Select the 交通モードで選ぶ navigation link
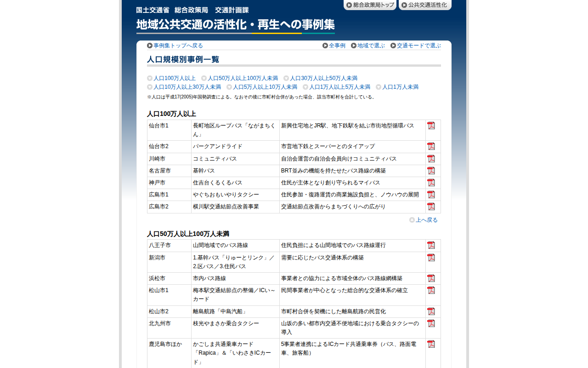 pos(416,46)
